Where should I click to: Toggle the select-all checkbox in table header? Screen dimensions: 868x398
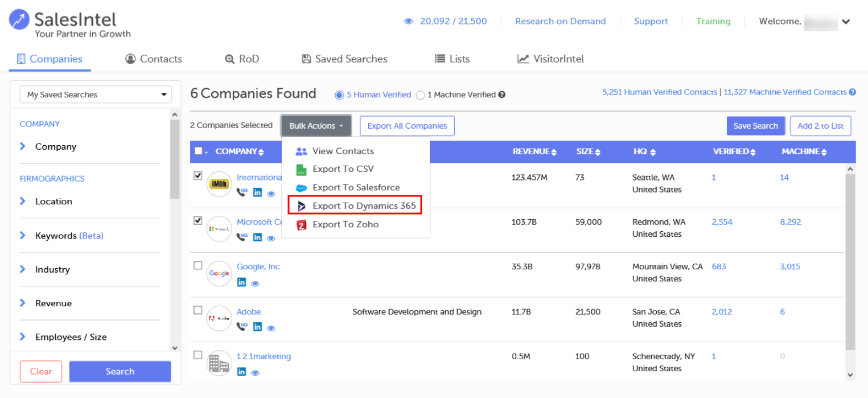tap(198, 151)
